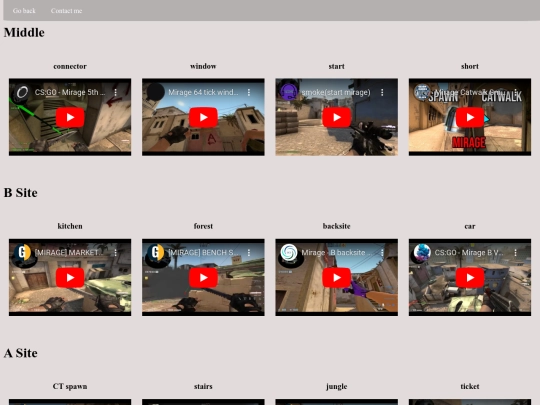Viewport: 540px width, 405px height.
Task: Click channel avatar on car video
Action: 422,252
